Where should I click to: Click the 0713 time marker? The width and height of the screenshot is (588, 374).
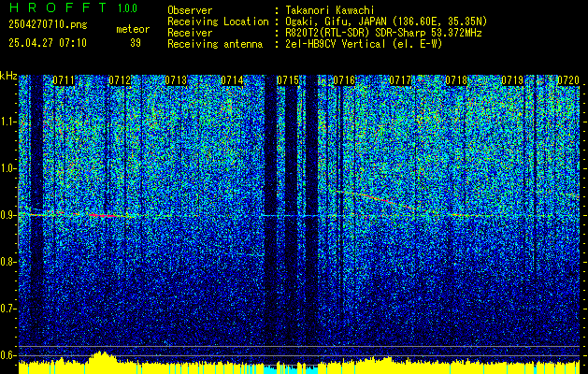coord(176,80)
